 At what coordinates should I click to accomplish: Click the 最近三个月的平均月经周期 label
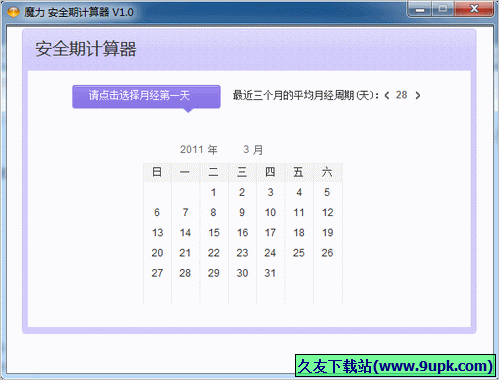click(306, 96)
